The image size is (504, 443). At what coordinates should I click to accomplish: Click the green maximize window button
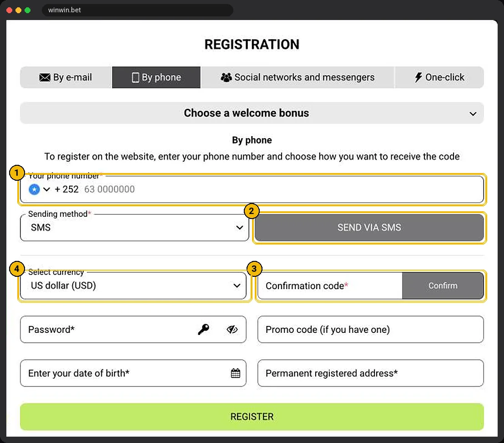tap(28, 10)
